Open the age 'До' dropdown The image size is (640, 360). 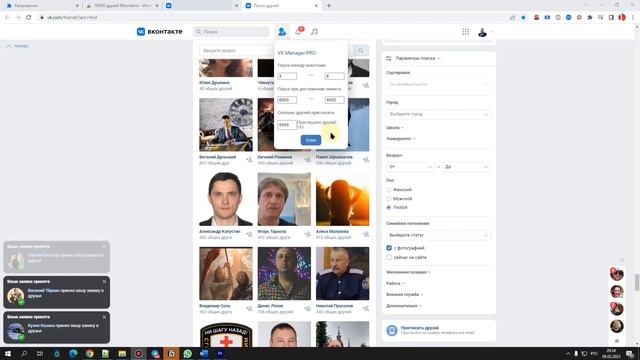(466, 167)
